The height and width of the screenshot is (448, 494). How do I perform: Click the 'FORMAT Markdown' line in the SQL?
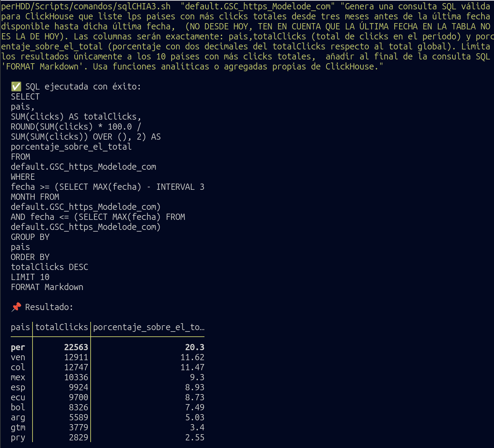(x=47, y=287)
